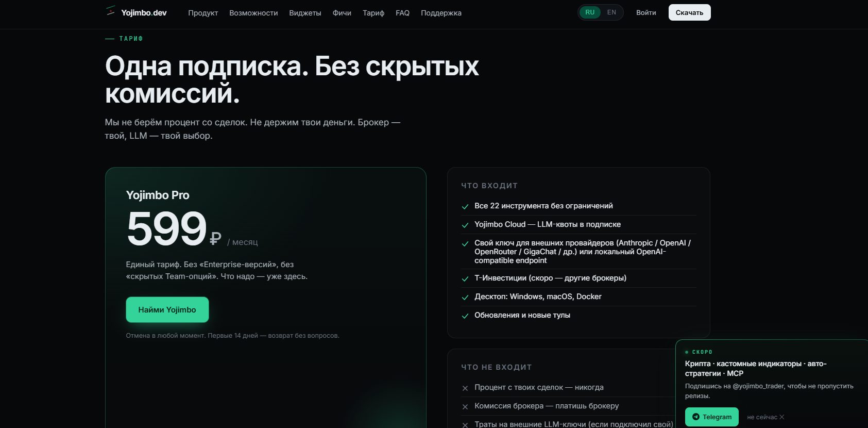Click cross icon beside Траты на внешние LLM-ключи
Image resolution: width=868 pixels, height=428 pixels.
coord(465,425)
